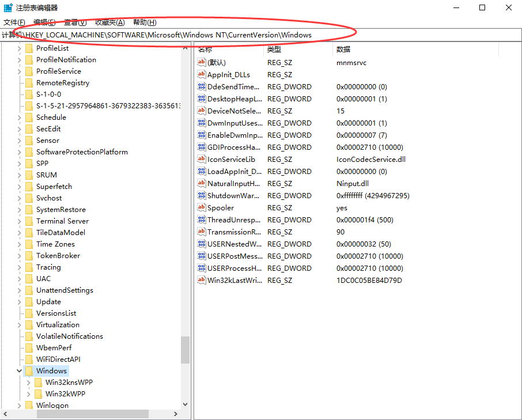
Task: Select the VolatileNotifications key
Action: click(70, 336)
